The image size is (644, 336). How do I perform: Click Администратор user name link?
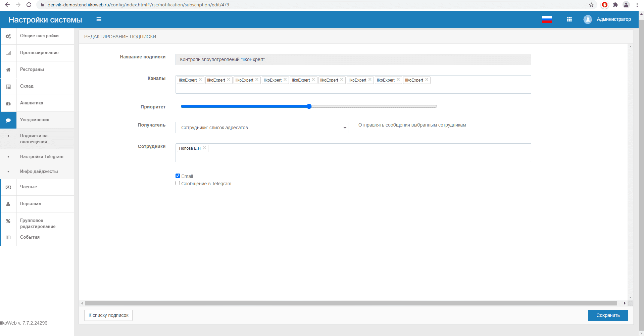pyautogui.click(x=614, y=19)
